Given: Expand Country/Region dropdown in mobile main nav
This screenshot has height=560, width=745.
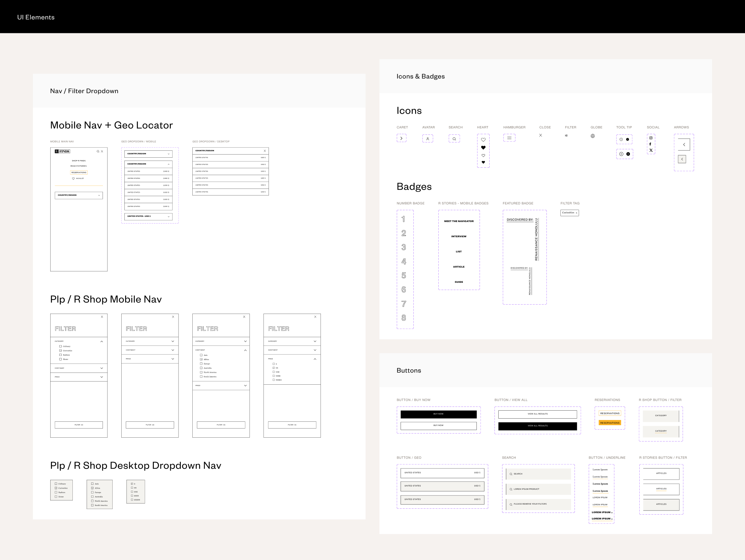Looking at the screenshot, I should click(79, 195).
